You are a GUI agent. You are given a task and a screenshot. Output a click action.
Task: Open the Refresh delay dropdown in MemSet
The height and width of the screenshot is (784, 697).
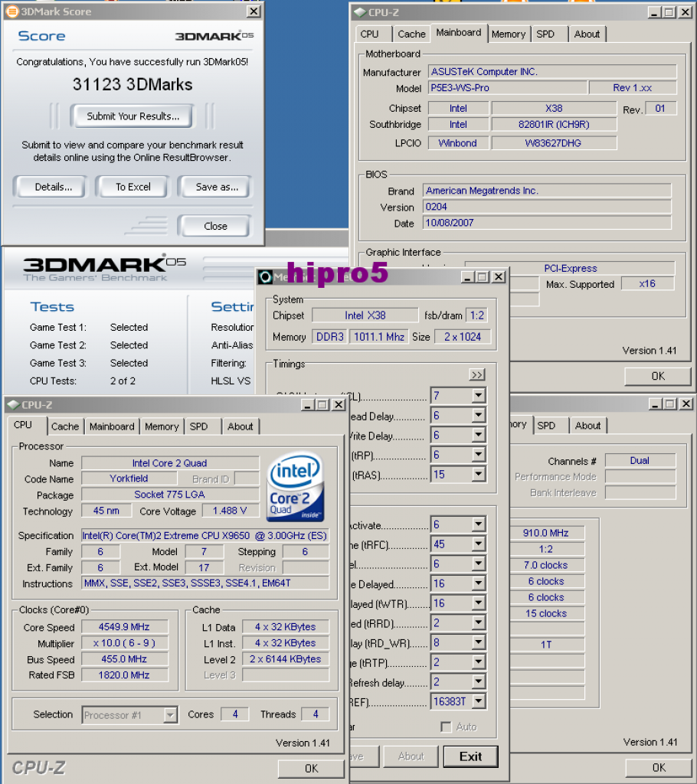click(479, 681)
